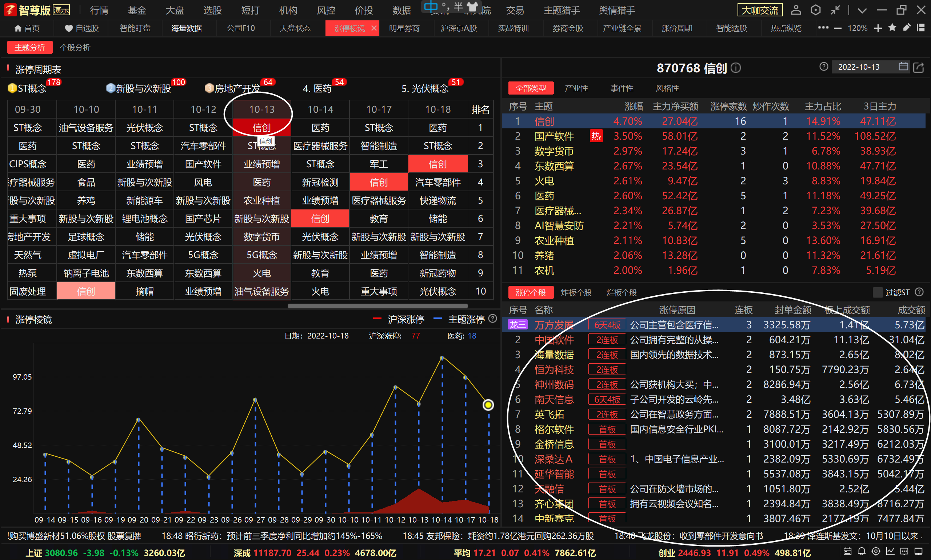The height and width of the screenshot is (560, 931).
Task: Click the pencil edit icon in tab bar
Action: pyautogui.click(x=907, y=28)
